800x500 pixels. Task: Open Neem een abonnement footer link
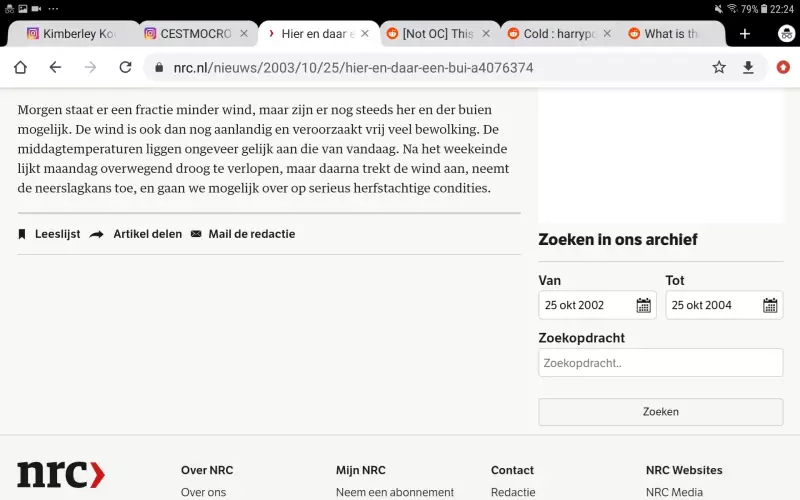[394, 492]
